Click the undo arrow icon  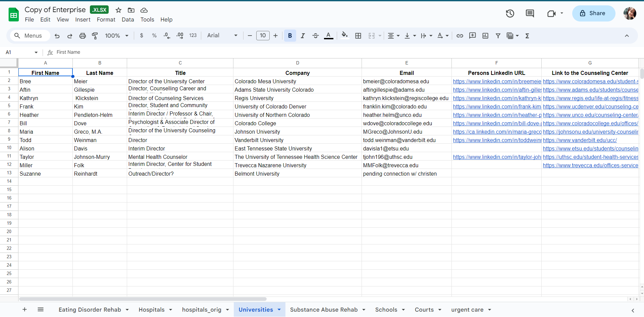tap(57, 36)
